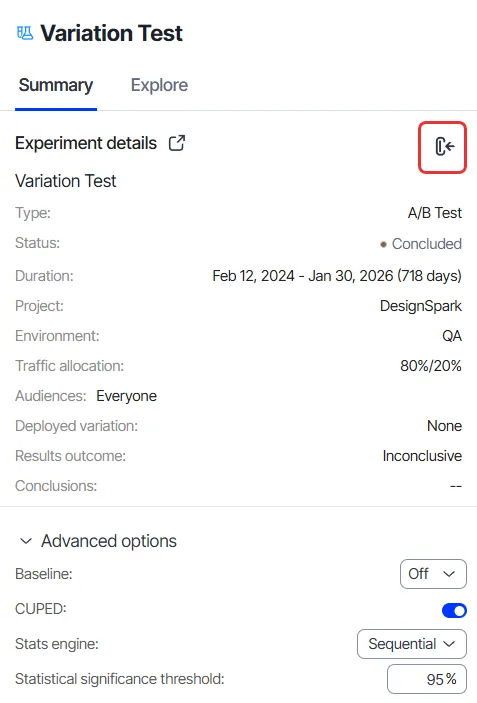Click the 80%/20% traffic allocation value

(430, 366)
